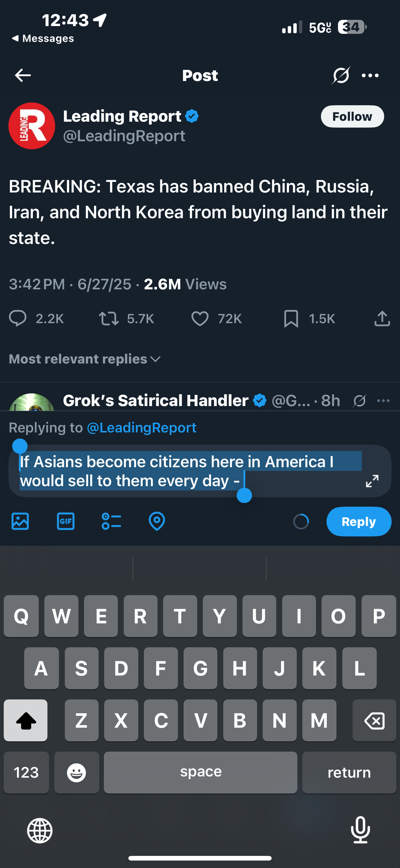Viewport: 400px width, 868px height.
Task: Repost using the retweet icon
Action: [x=109, y=319]
